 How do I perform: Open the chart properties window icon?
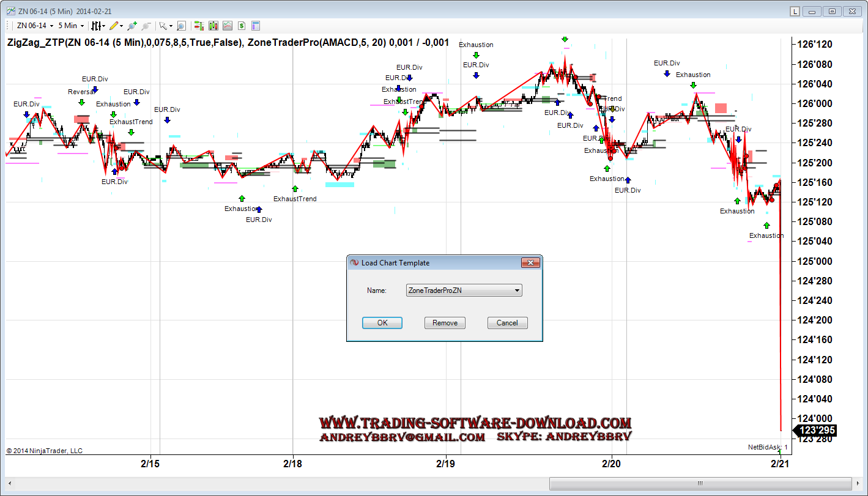[x=256, y=26]
